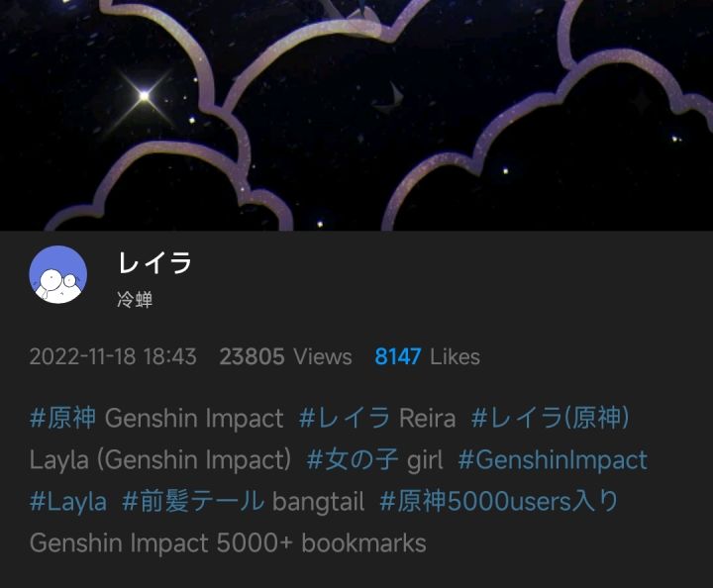
Task: Tap the 23805 Views counter
Action: 285,356
